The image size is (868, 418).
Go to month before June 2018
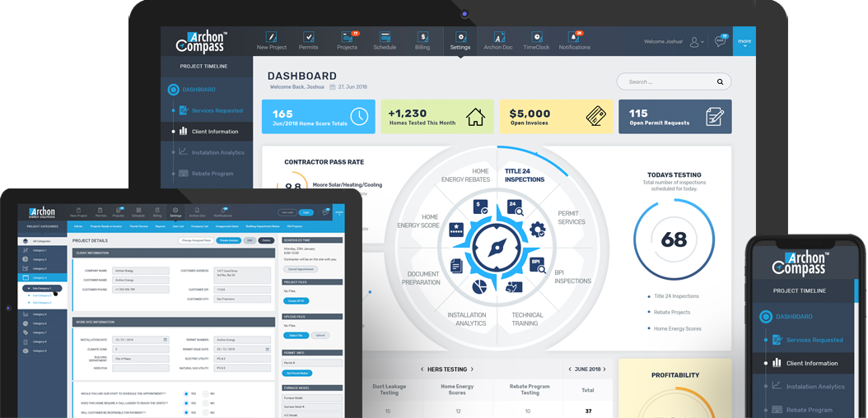pyautogui.click(x=570, y=369)
